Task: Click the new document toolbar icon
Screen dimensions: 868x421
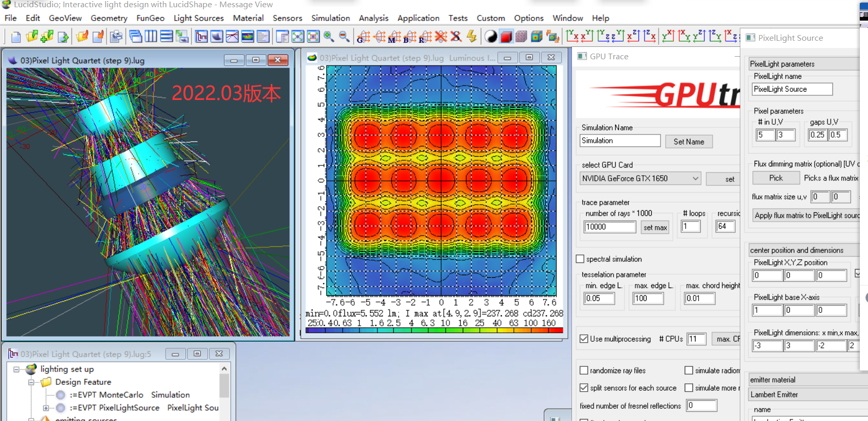Action: (16, 37)
